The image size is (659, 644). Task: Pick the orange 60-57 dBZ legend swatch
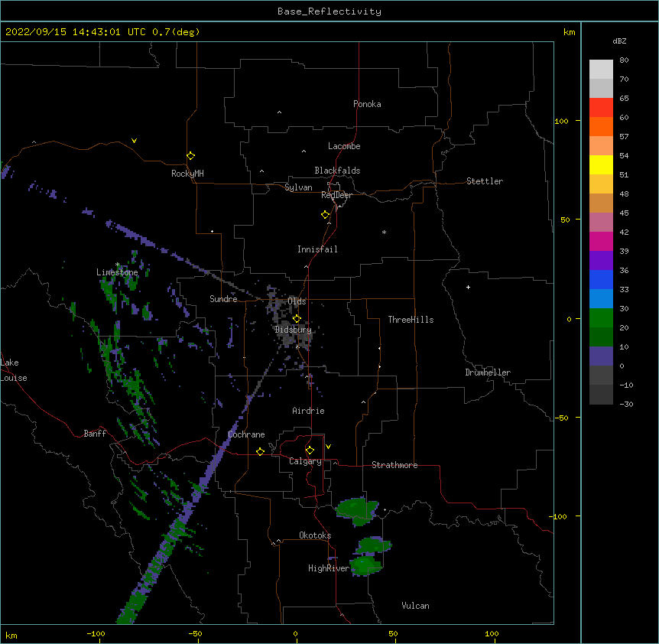point(601,126)
